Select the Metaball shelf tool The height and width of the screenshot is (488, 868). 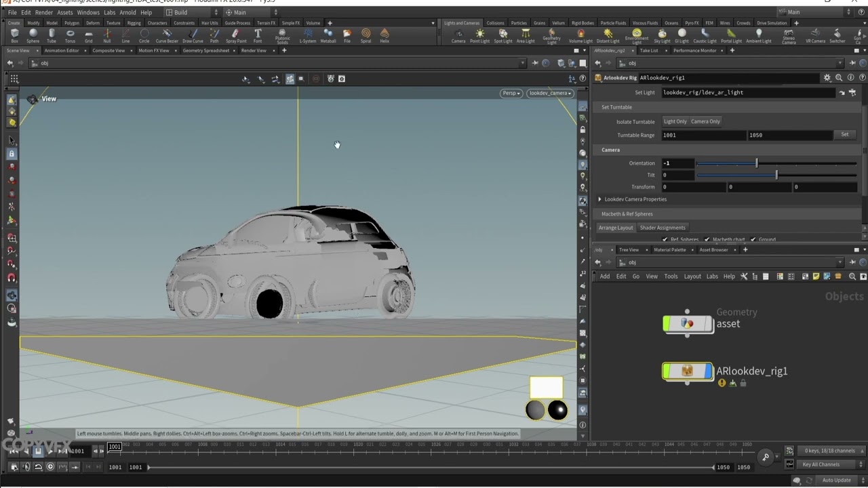[328, 36]
